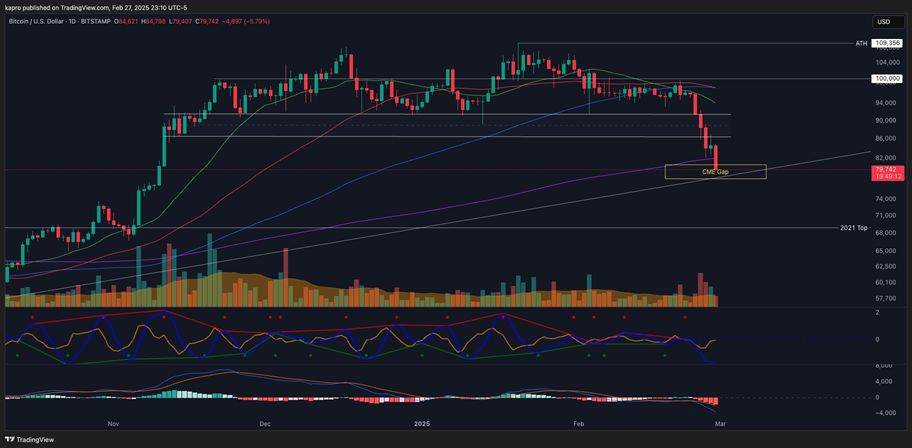The width and height of the screenshot is (912, 448).
Task: Click the ATH 109,356 price label
Action: tap(887, 43)
